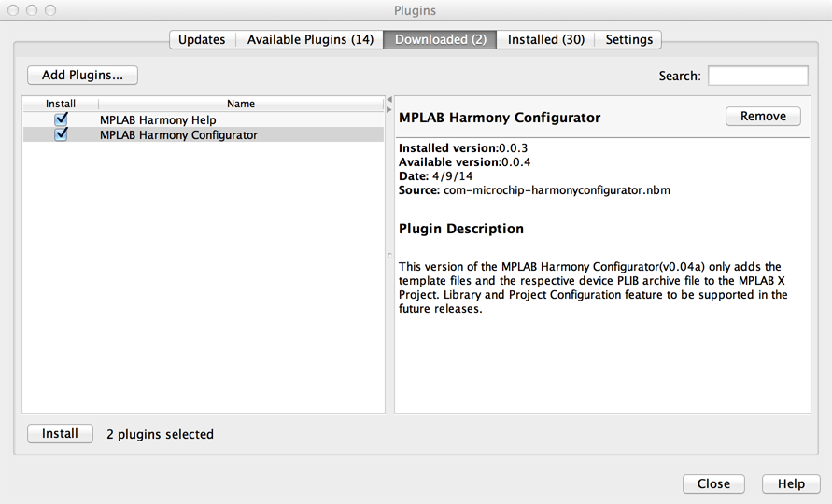Screen dimensions: 832x504
Task: Open the Available Plugins (14) tab
Action: tap(310, 39)
